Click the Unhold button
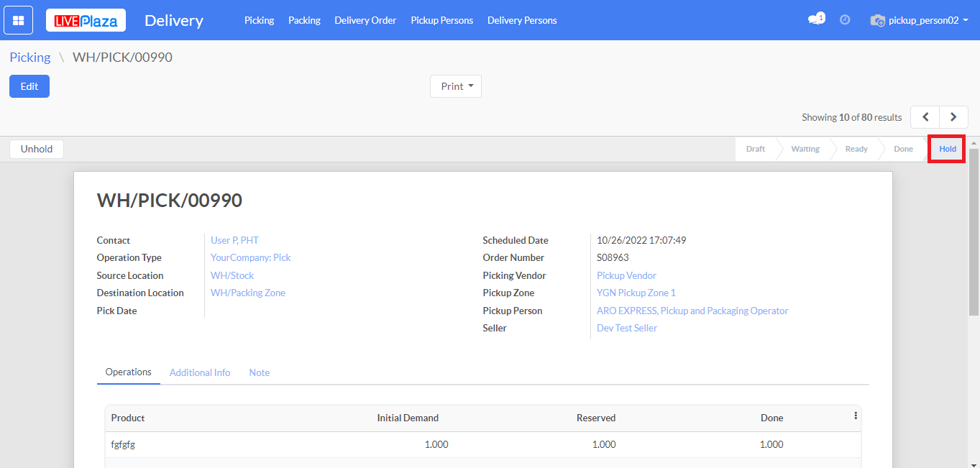 click(37, 149)
